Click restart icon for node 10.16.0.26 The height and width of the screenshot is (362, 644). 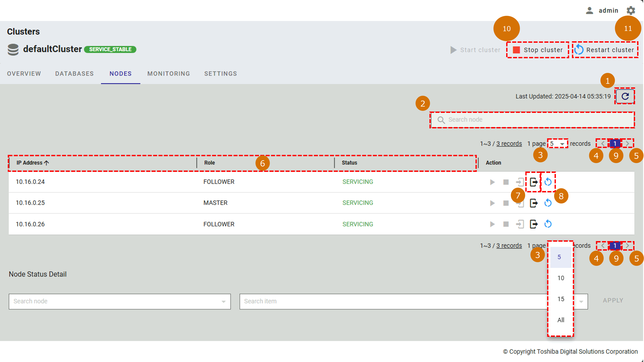548,224
